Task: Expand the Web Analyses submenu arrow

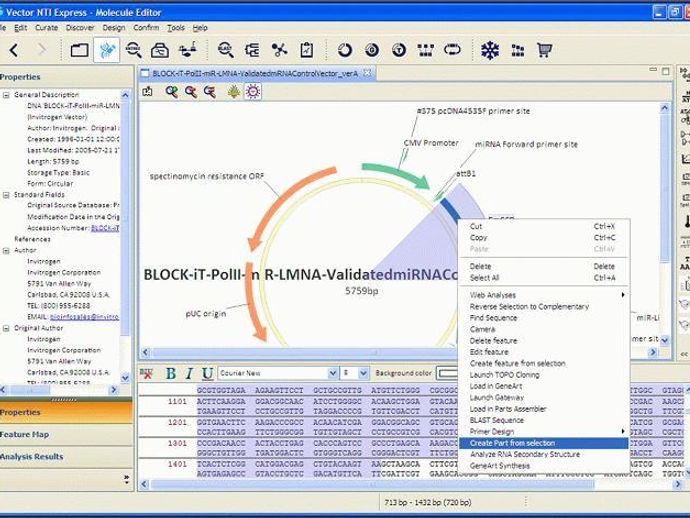Action: [622, 295]
